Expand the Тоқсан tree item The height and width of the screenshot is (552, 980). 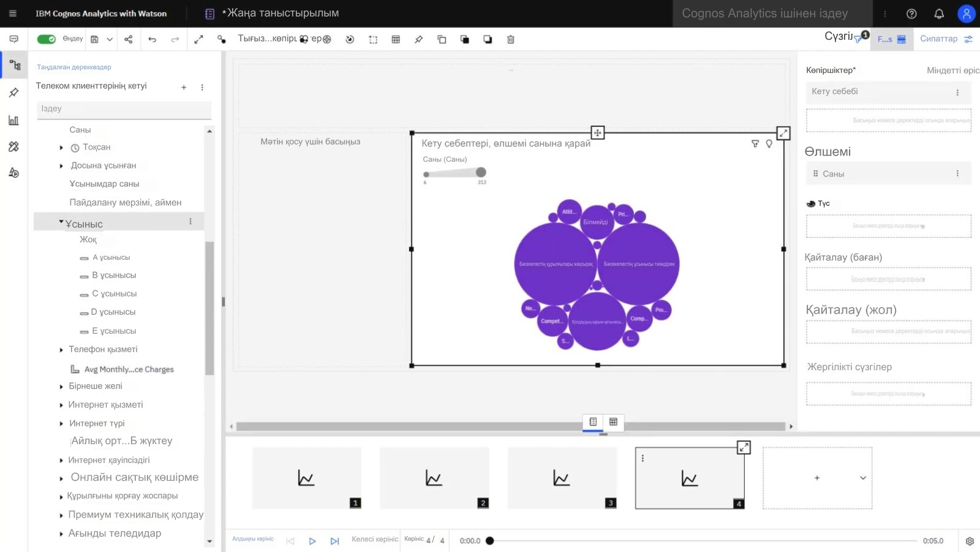(61, 148)
